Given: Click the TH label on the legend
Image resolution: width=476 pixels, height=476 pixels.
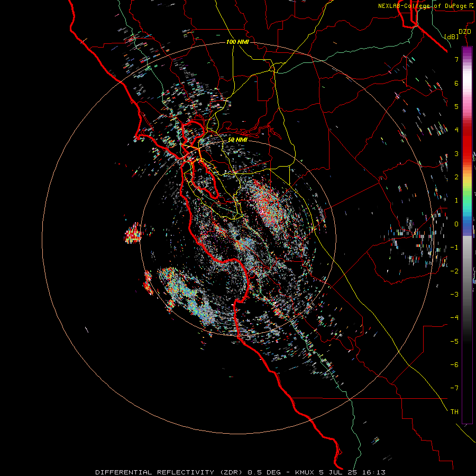Looking at the screenshot, I should [454, 412].
